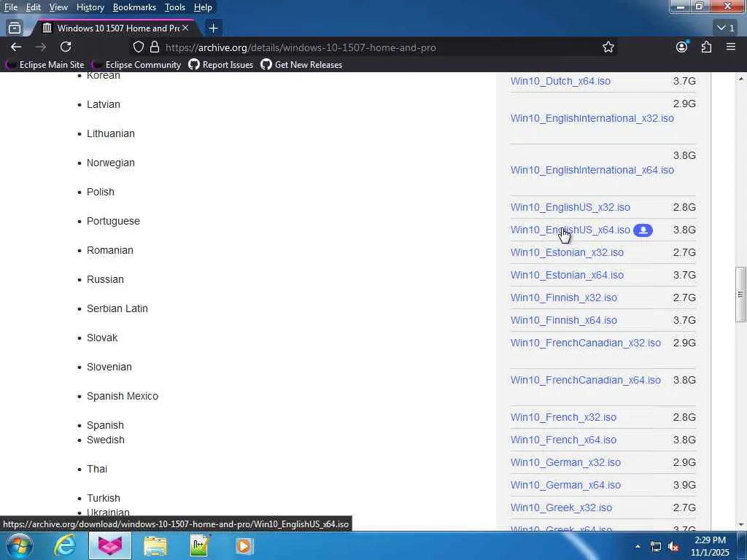Click the Serbian Latin list item
Viewport: 747px width, 560px height.
tap(117, 308)
